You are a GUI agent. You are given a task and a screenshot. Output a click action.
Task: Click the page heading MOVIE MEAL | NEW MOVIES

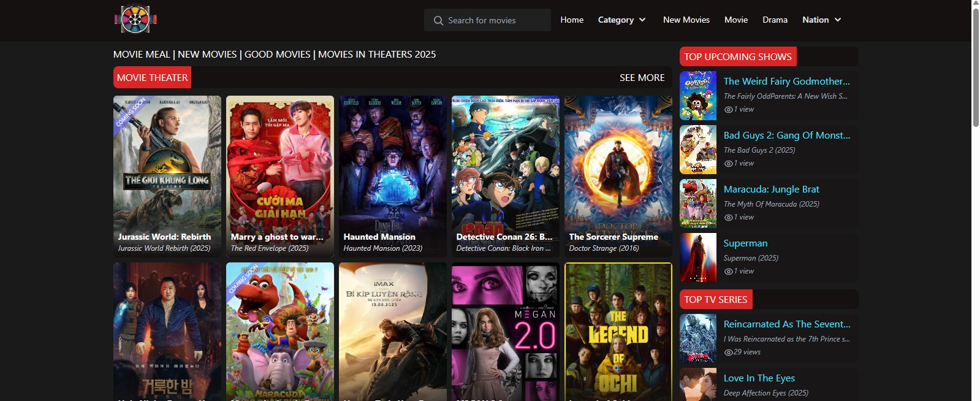click(275, 54)
